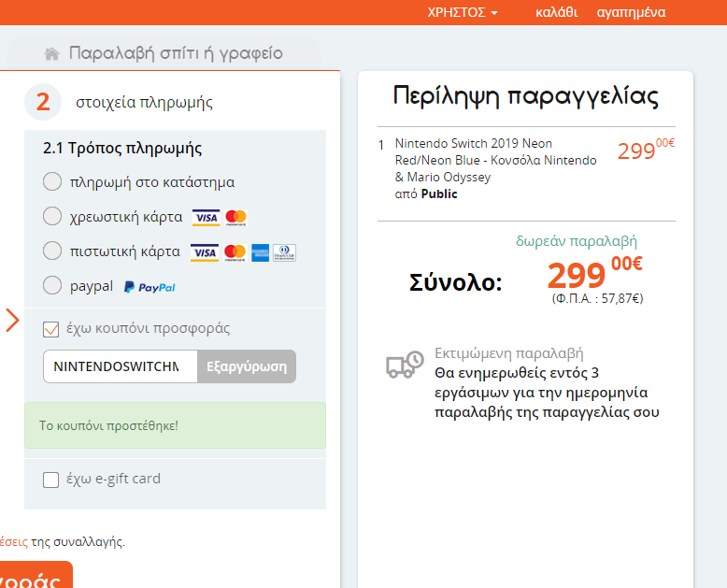Choose πιστωτική κάρτα radio option
Viewport: 727px width, 588px height.
coord(52,251)
